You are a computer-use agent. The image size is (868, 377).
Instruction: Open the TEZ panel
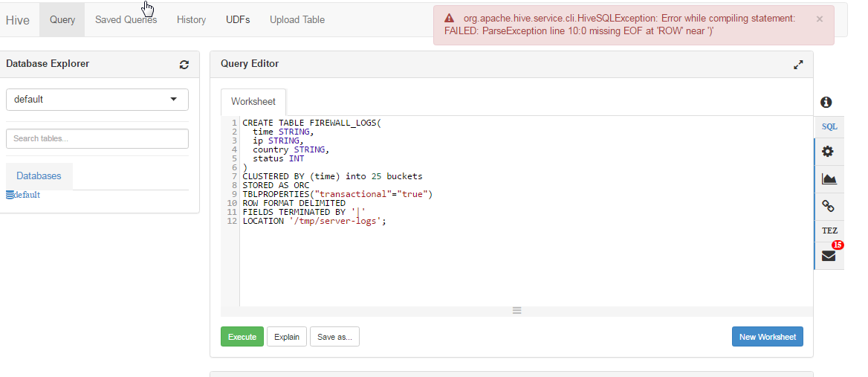click(x=829, y=231)
